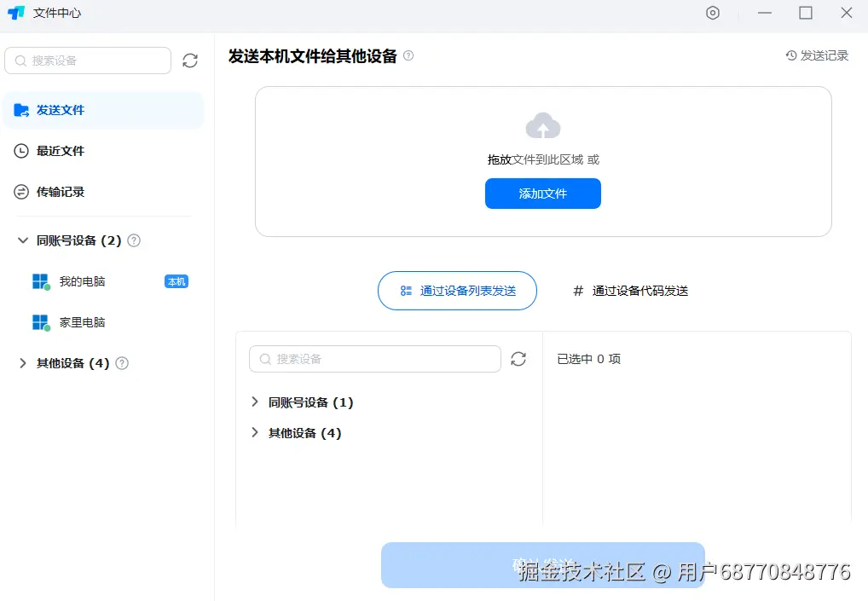Click the 本机 badge
868x601 pixels.
point(176,281)
